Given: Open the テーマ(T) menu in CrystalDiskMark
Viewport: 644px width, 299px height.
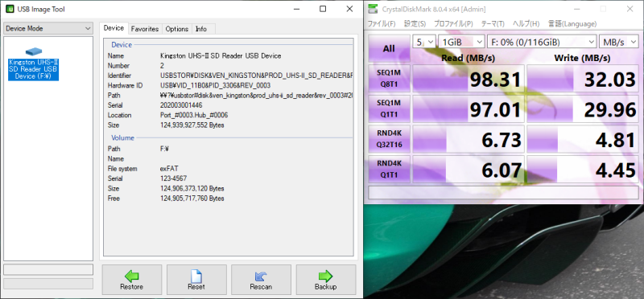Looking at the screenshot, I should 493,24.
